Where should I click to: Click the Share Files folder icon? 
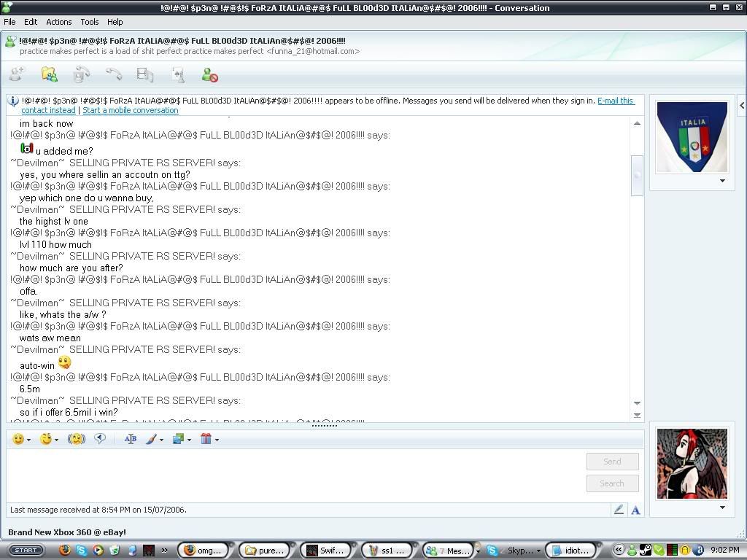coord(49,74)
